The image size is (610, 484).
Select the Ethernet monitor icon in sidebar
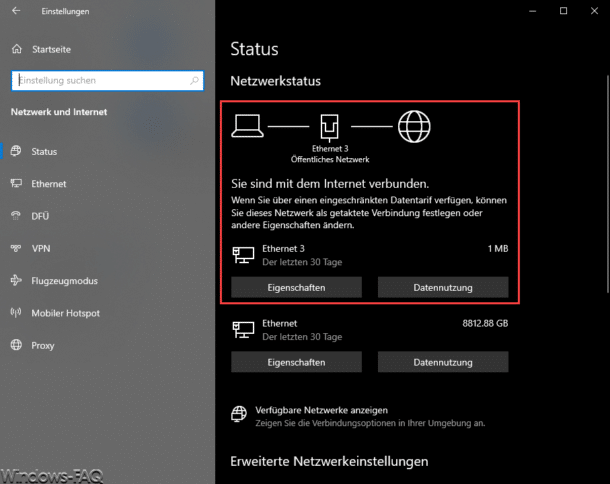[16, 183]
